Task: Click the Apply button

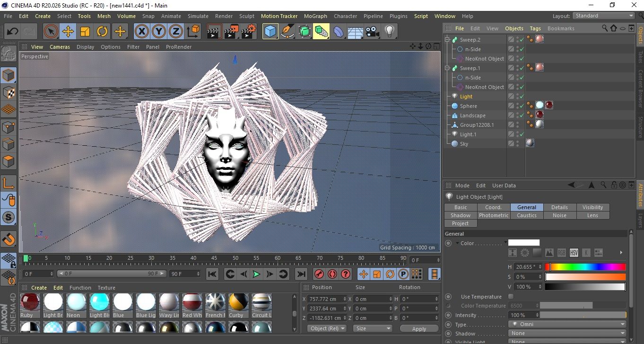Action: click(x=419, y=328)
